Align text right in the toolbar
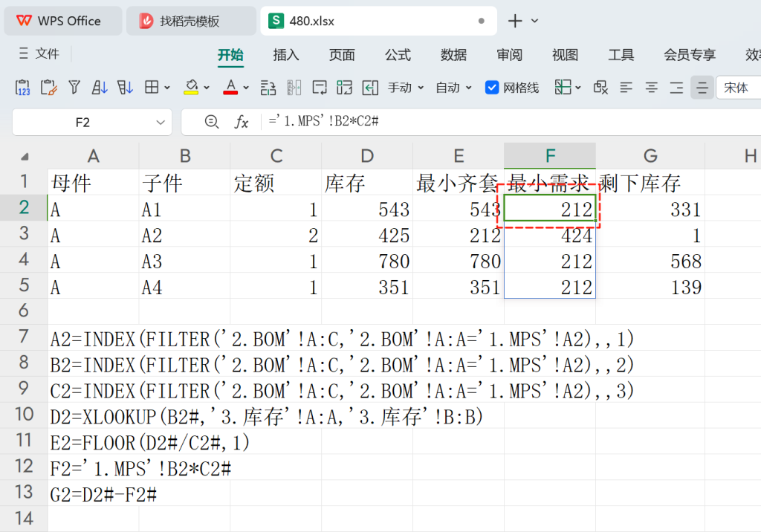 point(676,88)
